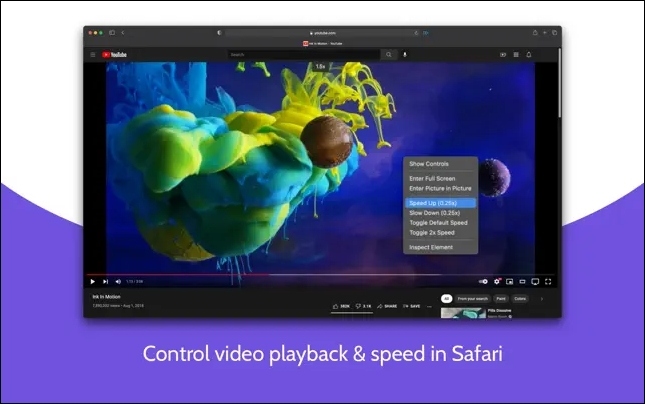Go to the YouTube home logo

pos(114,54)
